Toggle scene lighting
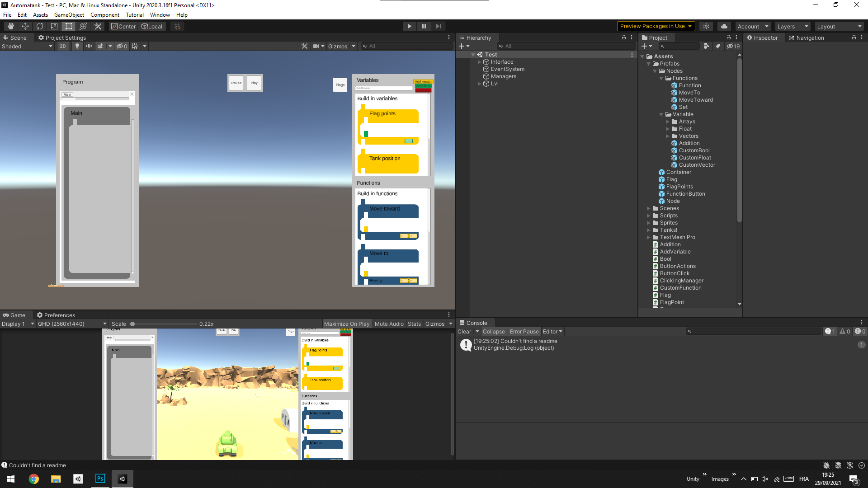 click(77, 46)
